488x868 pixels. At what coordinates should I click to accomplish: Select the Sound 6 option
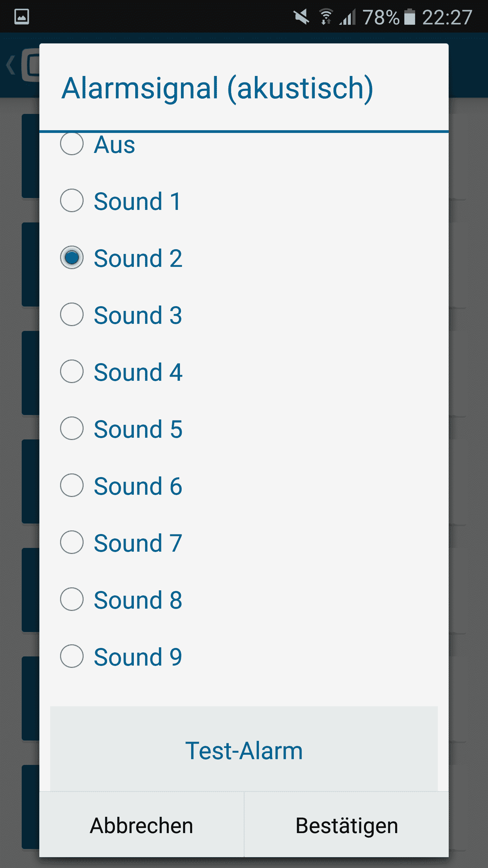(72, 486)
